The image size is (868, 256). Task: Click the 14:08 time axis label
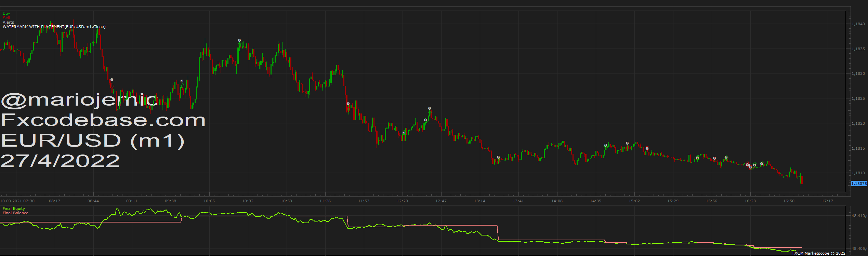point(557,201)
